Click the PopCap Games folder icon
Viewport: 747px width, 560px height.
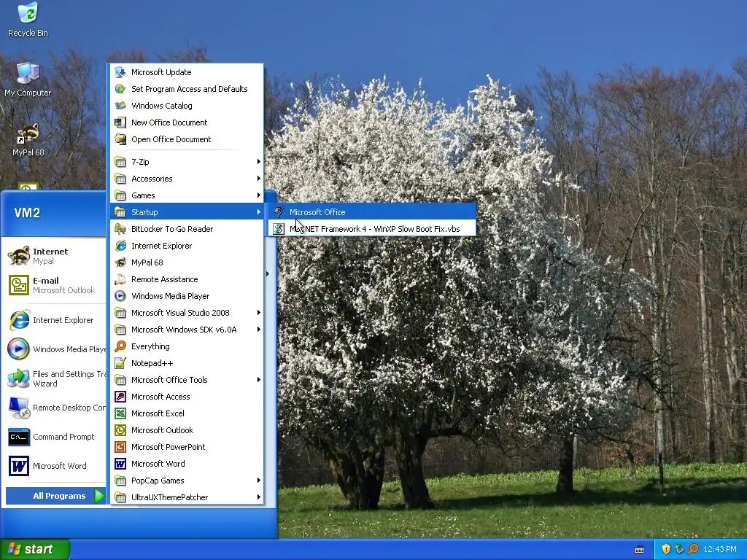[x=120, y=481]
